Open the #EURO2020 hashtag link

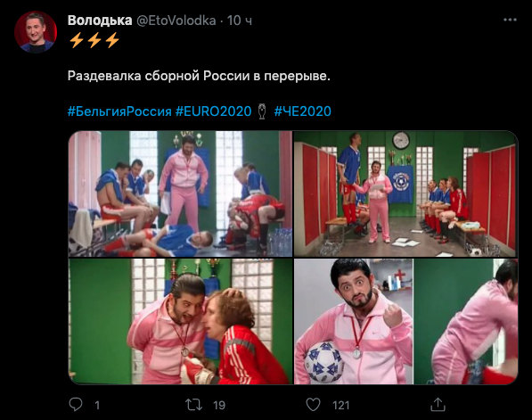point(213,111)
